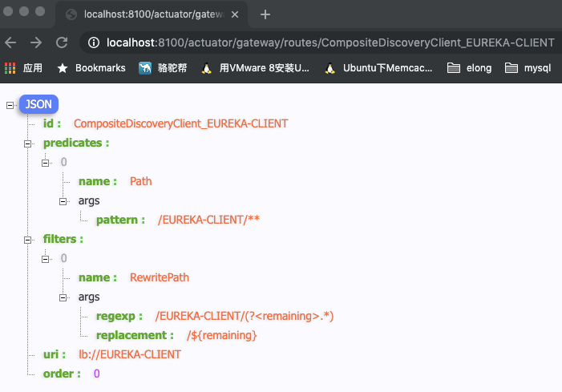
Task: Click the site info icon in the address bar
Action: pos(94,42)
